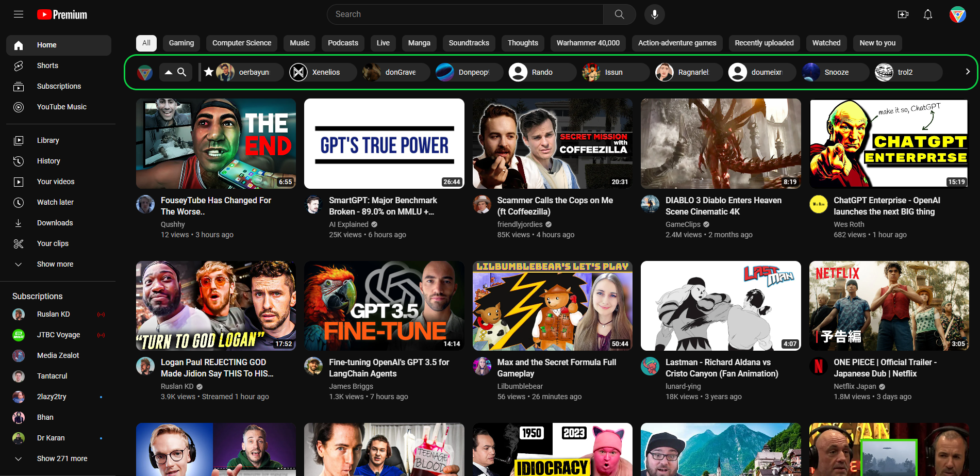Open the Create video icon
980x476 pixels.
click(x=903, y=14)
